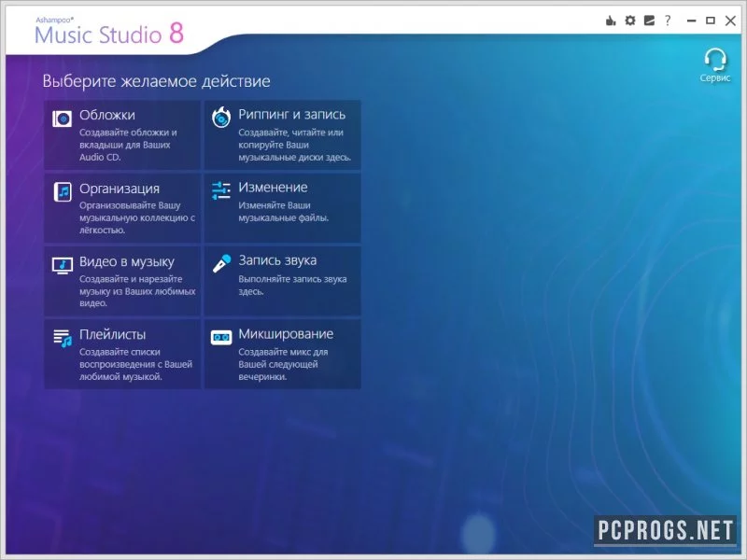This screenshot has height=560, width=747.
Task: Open Риппинг и запись module title
Action: 291,114
